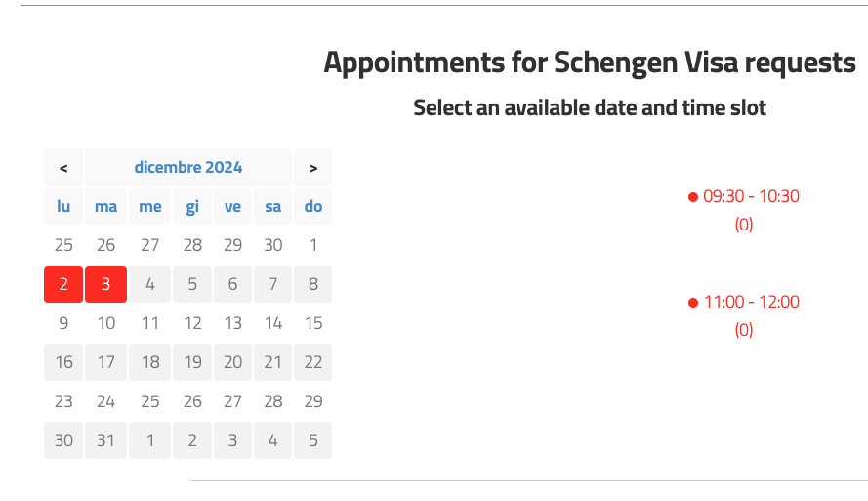Viewport: 868px width, 501px height.
Task: Click the red dot beside 09:30 slot
Action: [x=693, y=197]
